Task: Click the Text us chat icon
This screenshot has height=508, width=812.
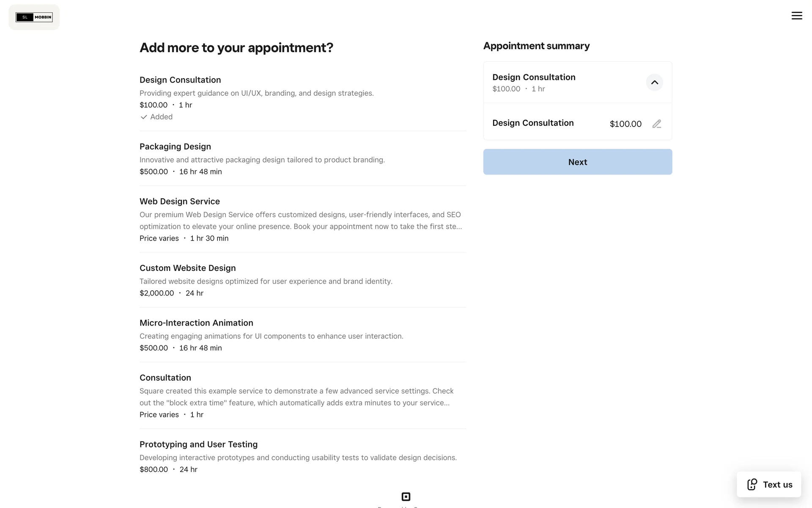Action: (x=752, y=484)
